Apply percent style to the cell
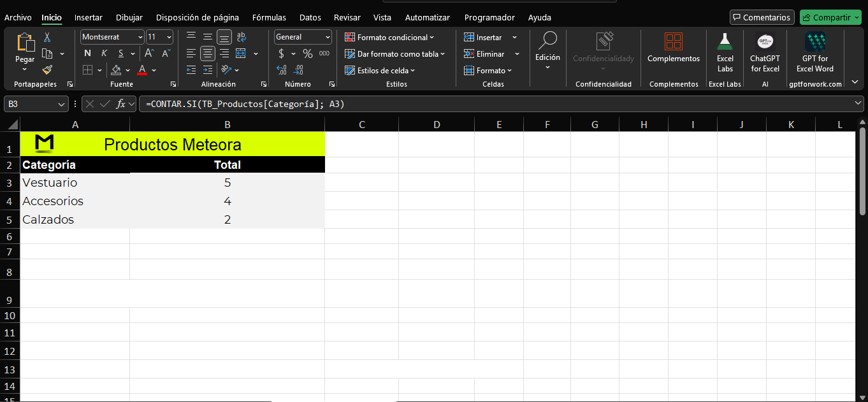This screenshot has height=402, width=868. point(308,54)
